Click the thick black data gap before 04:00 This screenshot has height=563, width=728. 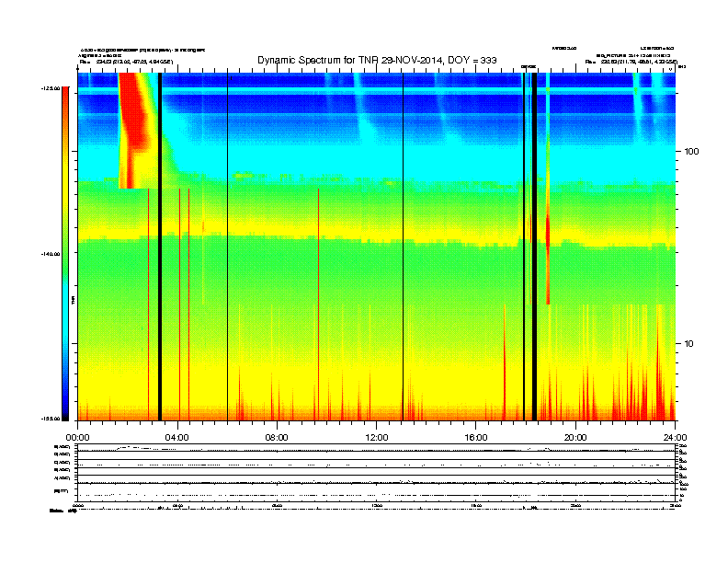pos(160,247)
